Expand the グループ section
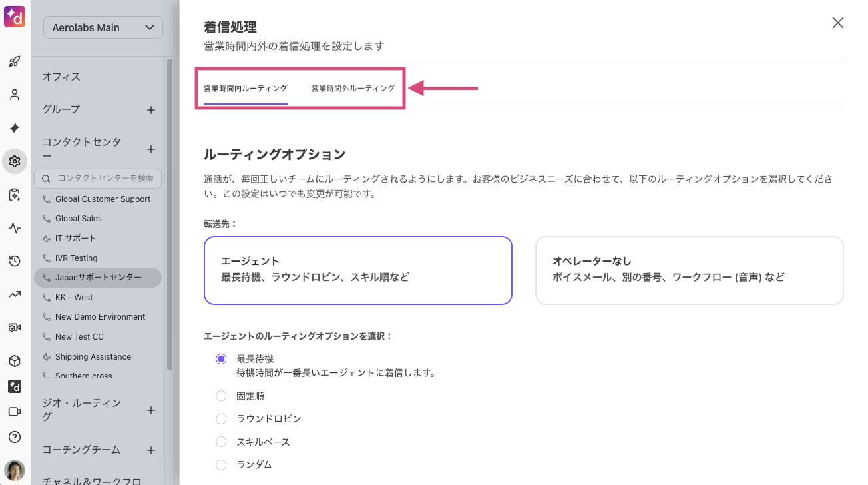 coord(151,109)
